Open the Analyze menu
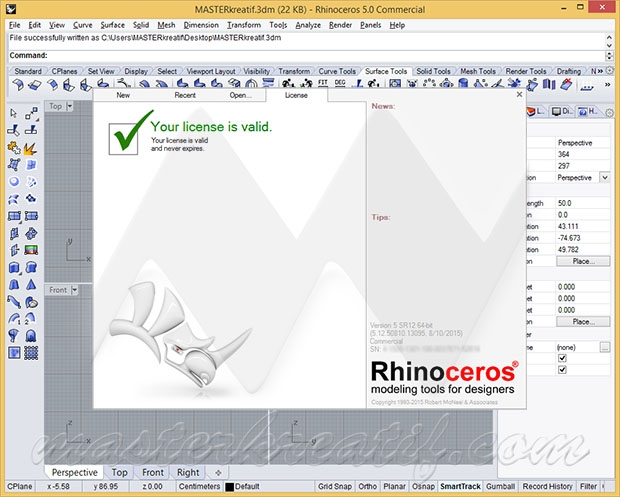This screenshot has width=620, height=497. [x=308, y=25]
